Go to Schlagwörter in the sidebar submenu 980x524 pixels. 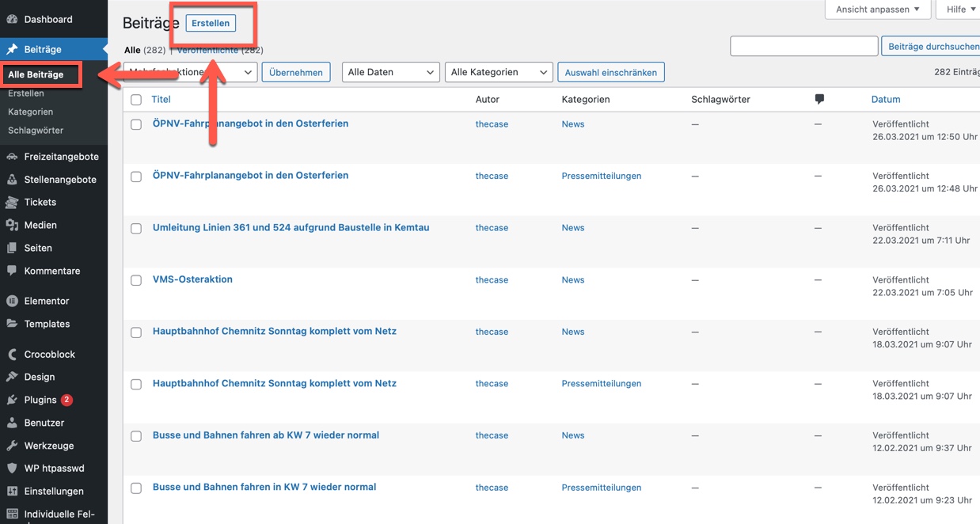(x=36, y=130)
